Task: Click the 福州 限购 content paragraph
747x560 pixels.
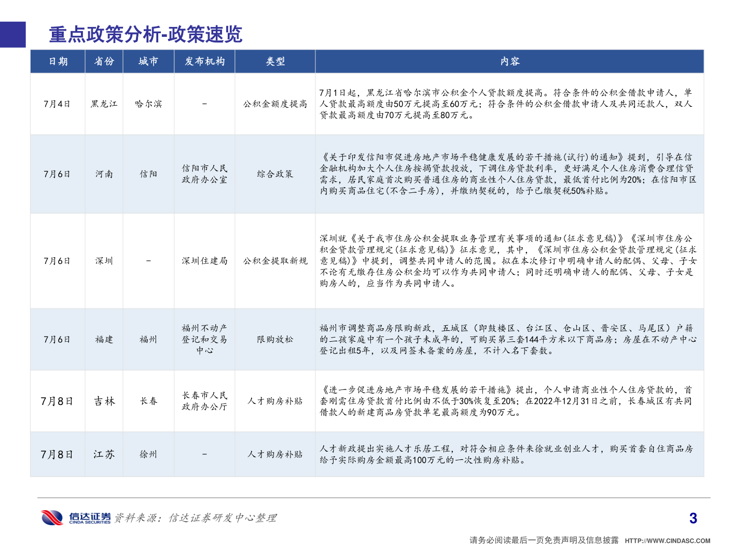Action: click(x=508, y=339)
